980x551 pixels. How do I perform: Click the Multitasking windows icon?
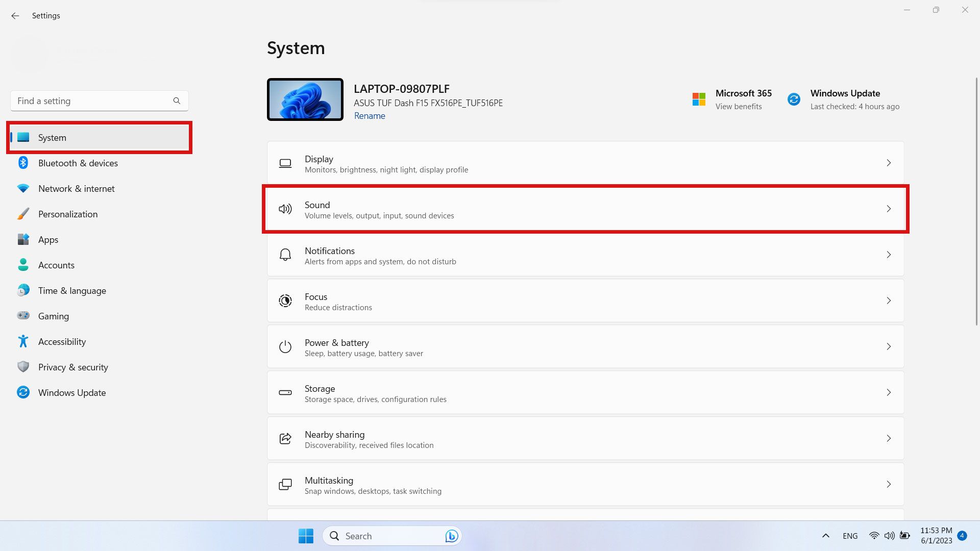[x=285, y=484]
